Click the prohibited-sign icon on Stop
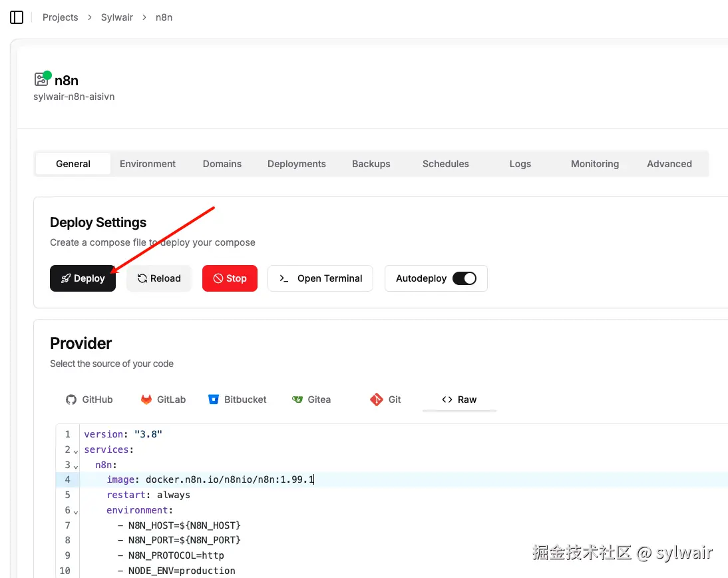728x578 pixels. (218, 278)
